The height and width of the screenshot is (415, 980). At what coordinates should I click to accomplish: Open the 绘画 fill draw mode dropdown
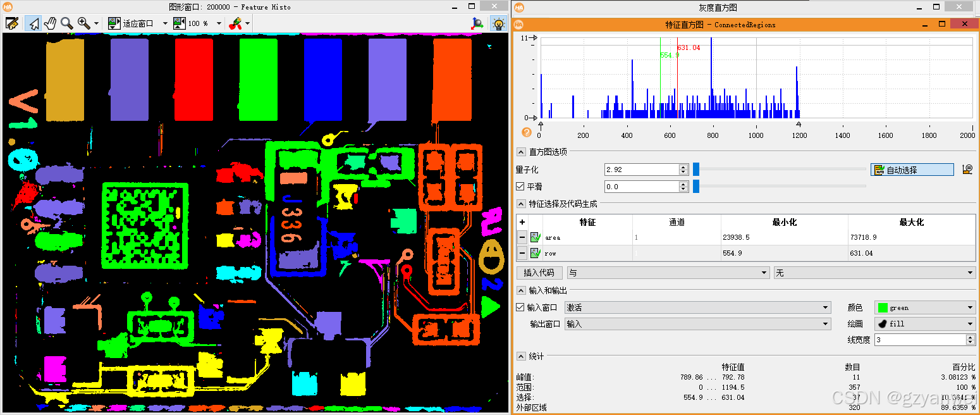pos(925,324)
